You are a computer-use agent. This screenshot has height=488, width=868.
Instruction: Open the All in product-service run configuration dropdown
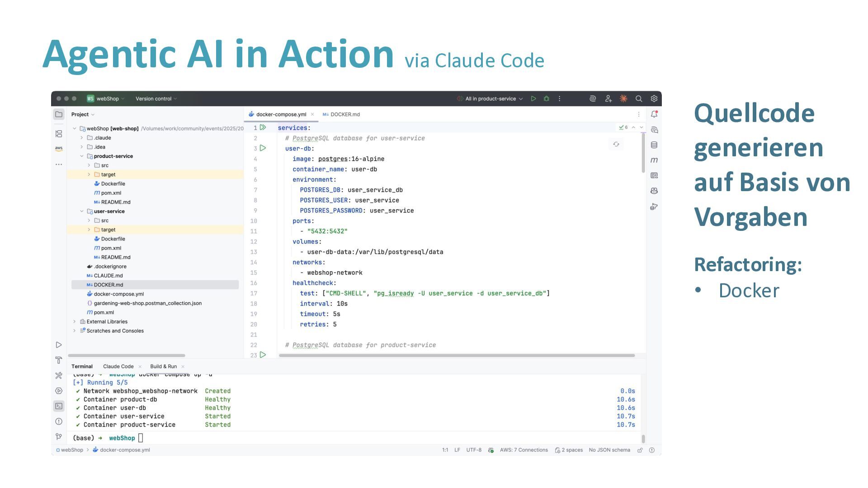point(494,99)
